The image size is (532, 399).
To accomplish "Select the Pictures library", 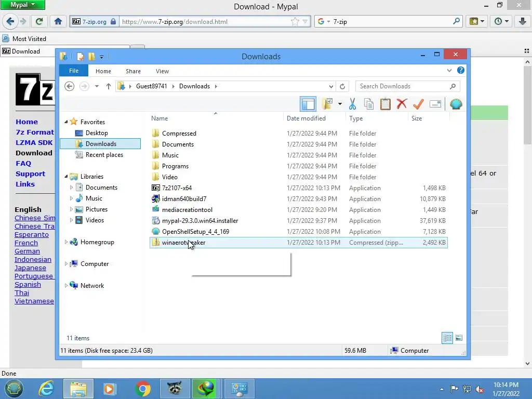I will (96, 209).
